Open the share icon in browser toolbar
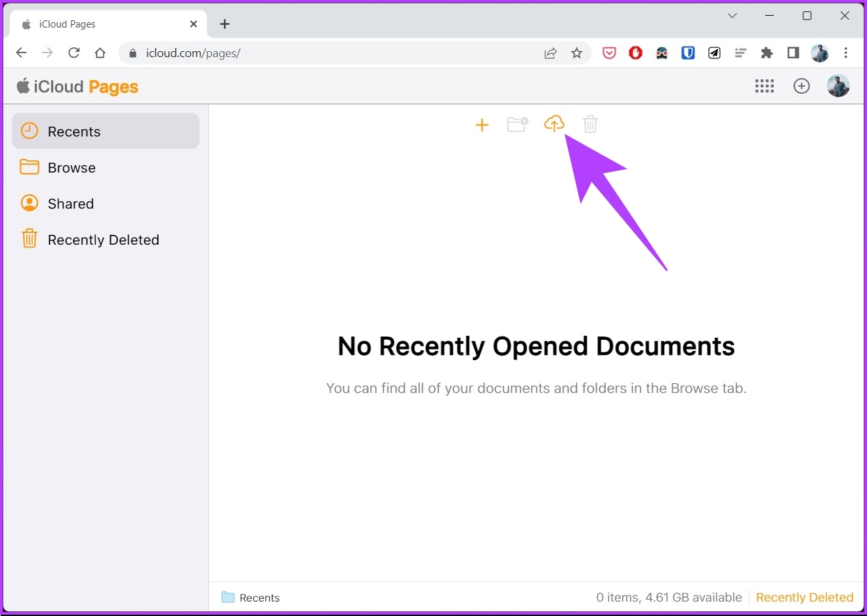 pos(551,53)
